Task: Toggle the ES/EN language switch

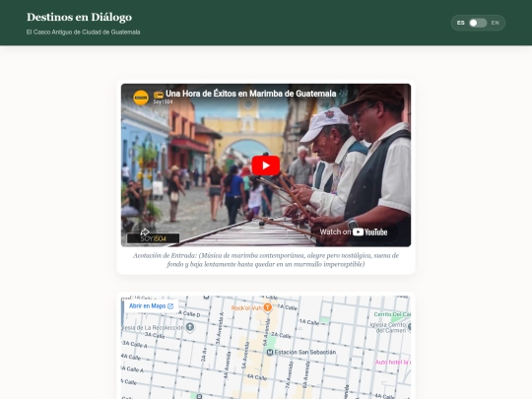Action: [478, 23]
